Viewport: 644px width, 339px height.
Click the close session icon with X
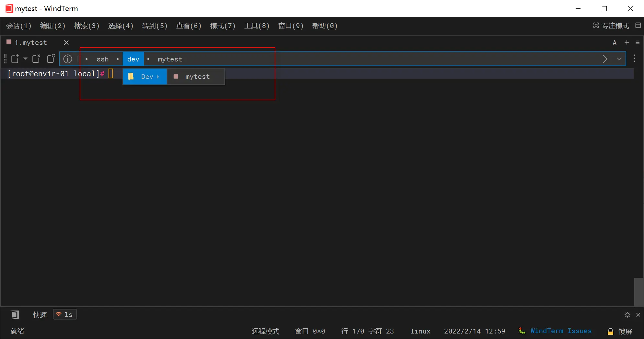point(36,59)
